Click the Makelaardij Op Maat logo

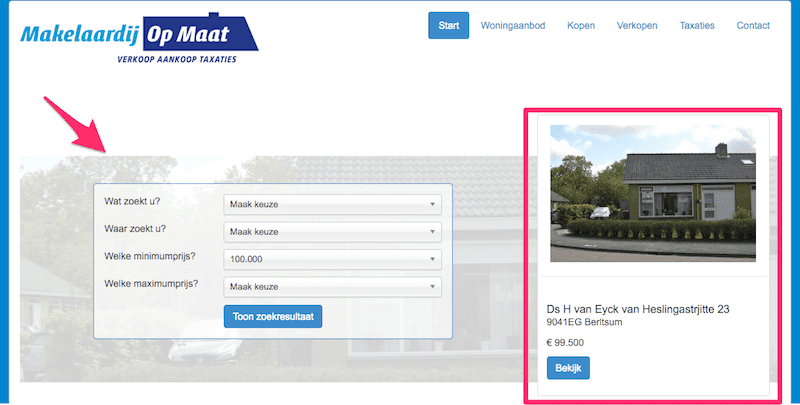(139, 38)
